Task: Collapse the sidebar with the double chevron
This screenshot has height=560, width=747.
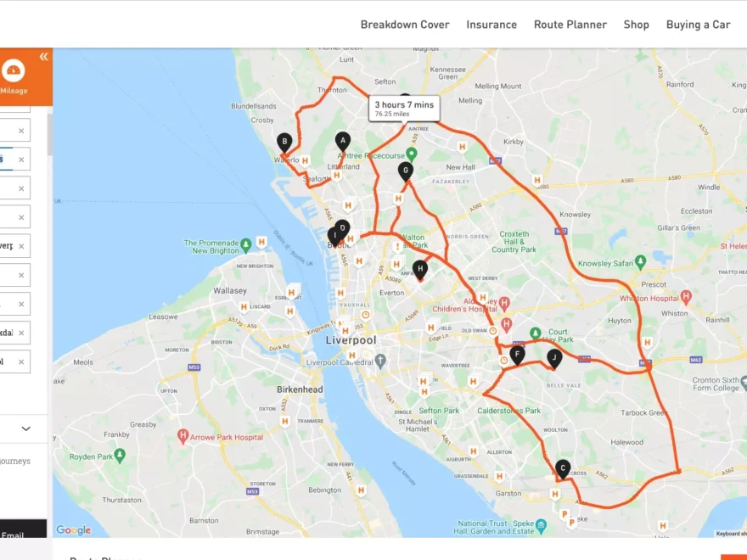Action: (x=42, y=56)
